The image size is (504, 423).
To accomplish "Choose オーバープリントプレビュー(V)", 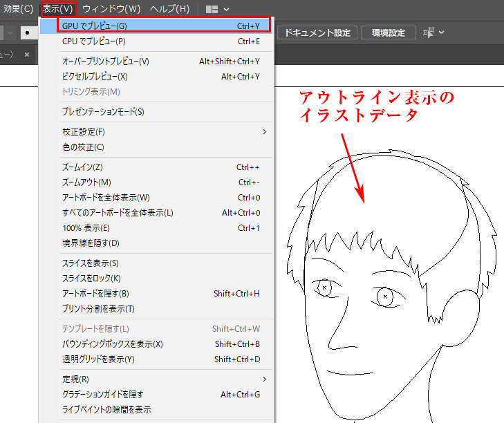I will pos(156,62).
